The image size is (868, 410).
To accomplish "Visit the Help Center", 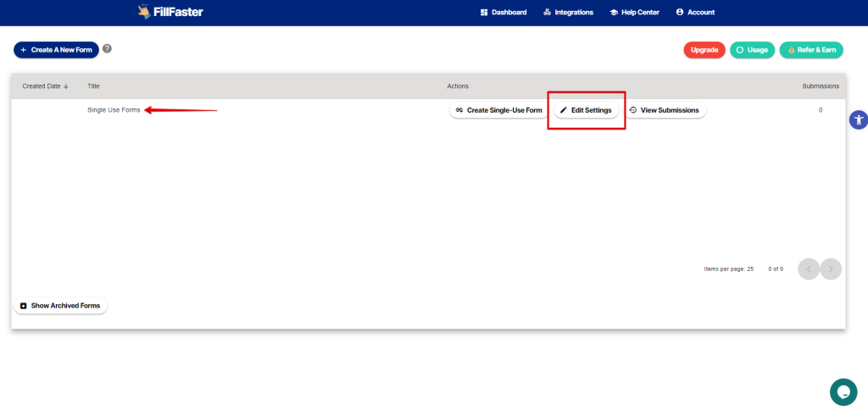I will coord(634,13).
